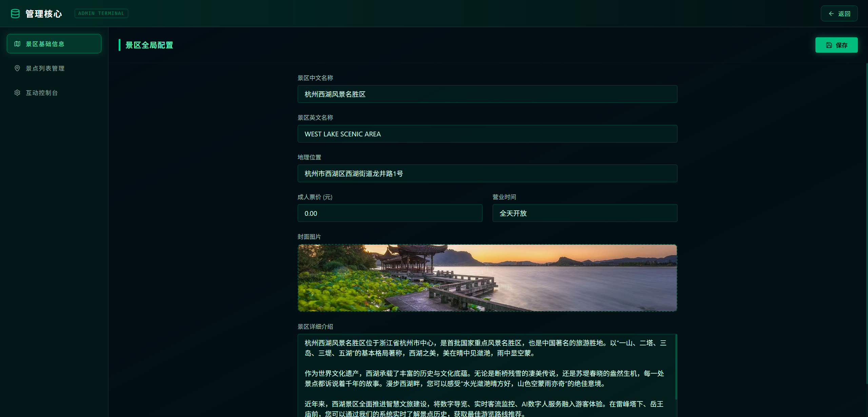Image resolution: width=868 pixels, height=417 pixels.
Task: Focus the 营业时间 input field
Action: point(585,213)
